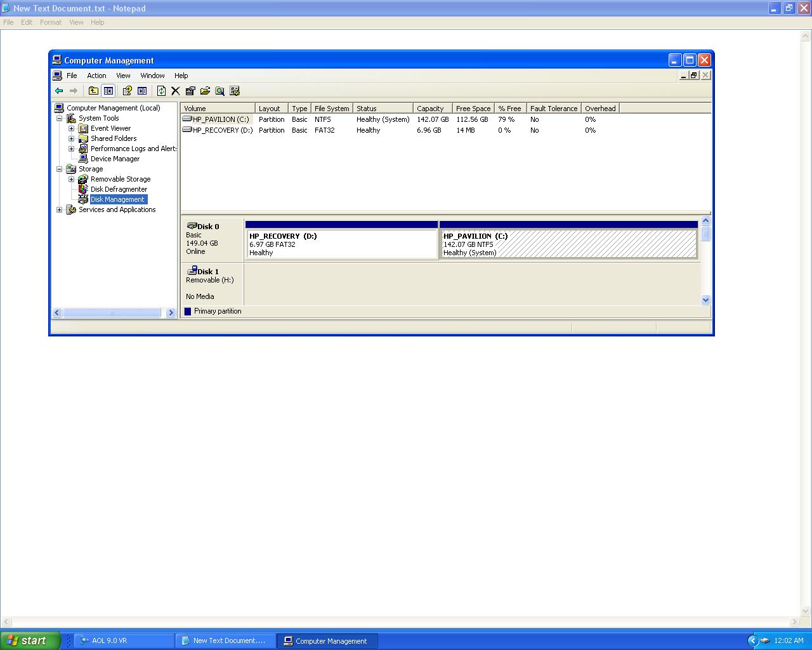This screenshot has width=812, height=650.
Task: Open the Action menu
Action: [x=96, y=76]
